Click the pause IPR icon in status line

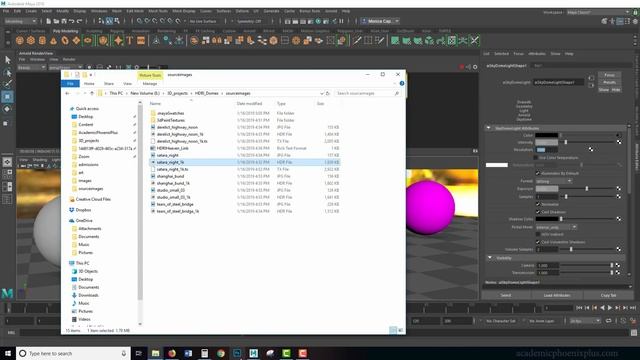[341, 21]
